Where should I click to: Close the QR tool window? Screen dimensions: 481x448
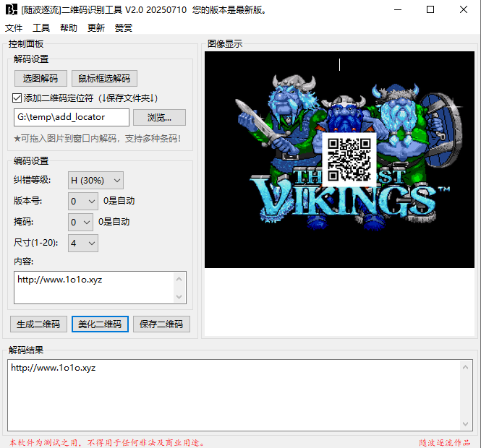tap(464, 9)
